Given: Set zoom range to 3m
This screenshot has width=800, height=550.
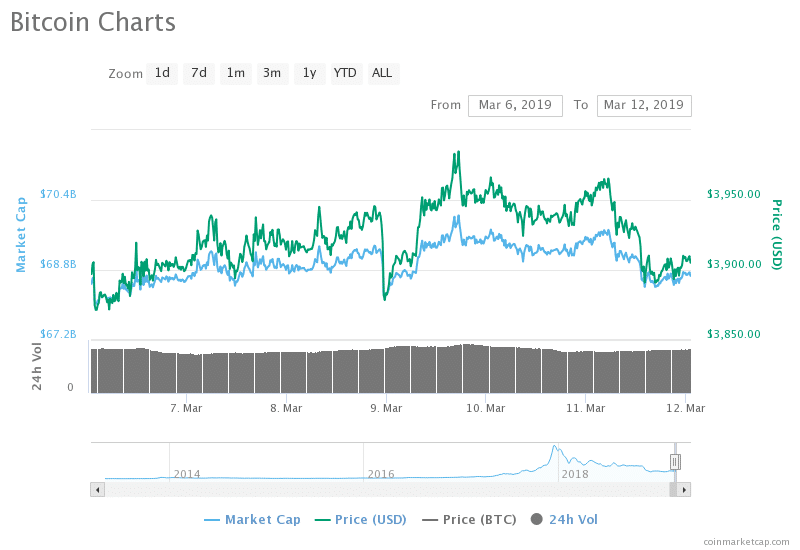Looking at the screenshot, I should 272,73.
